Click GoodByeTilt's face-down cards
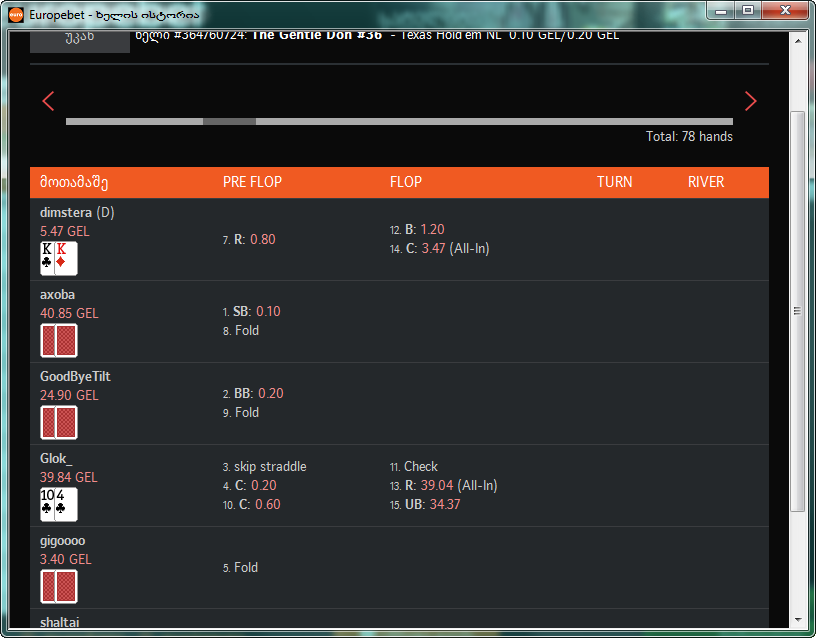 59,423
